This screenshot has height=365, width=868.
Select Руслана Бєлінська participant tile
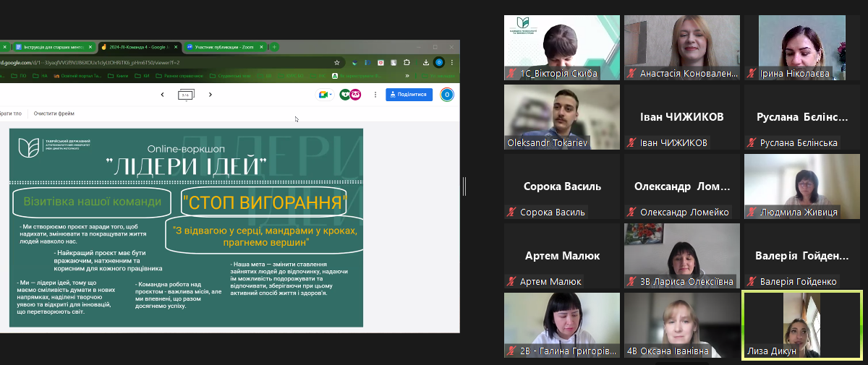802,117
